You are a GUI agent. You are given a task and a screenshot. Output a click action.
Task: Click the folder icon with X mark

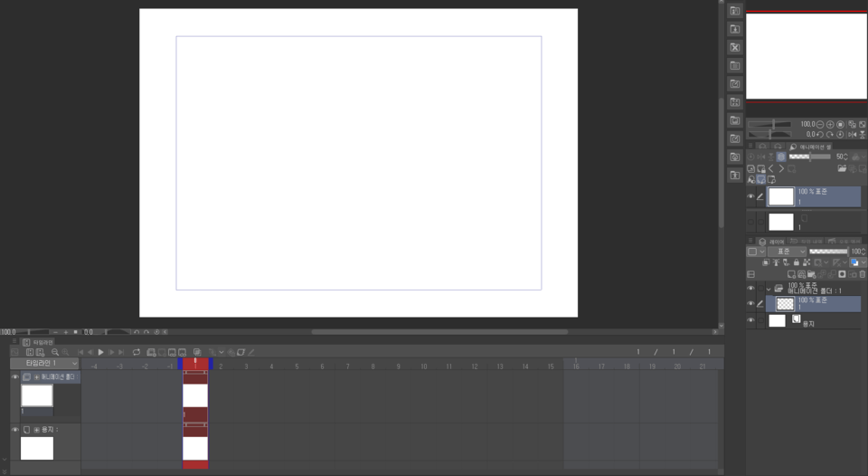(x=734, y=47)
